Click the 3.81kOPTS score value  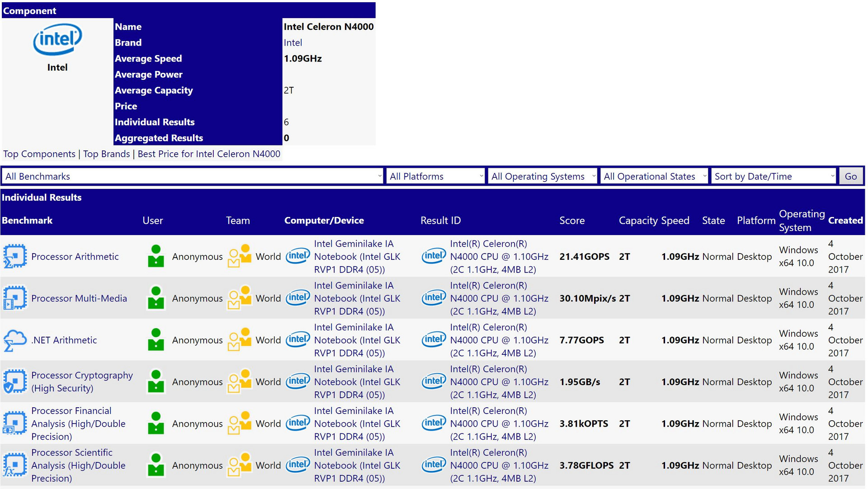(x=584, y=423)
